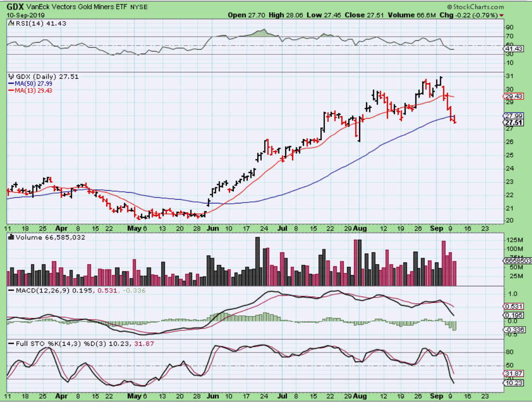
Task: Click the blue line marker for MA(50)
Action: [11, 83]
